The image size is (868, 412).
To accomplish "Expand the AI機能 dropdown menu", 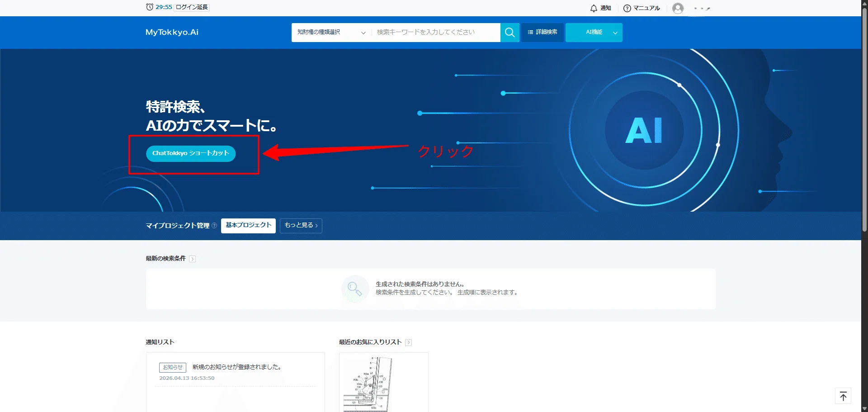I will pyautogui.click(x=594, y=33).
